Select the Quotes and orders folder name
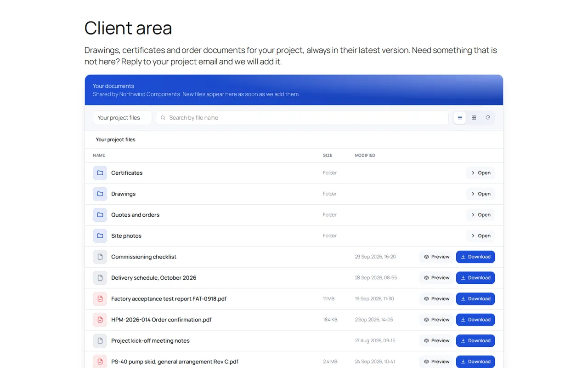 click(135, 215)
